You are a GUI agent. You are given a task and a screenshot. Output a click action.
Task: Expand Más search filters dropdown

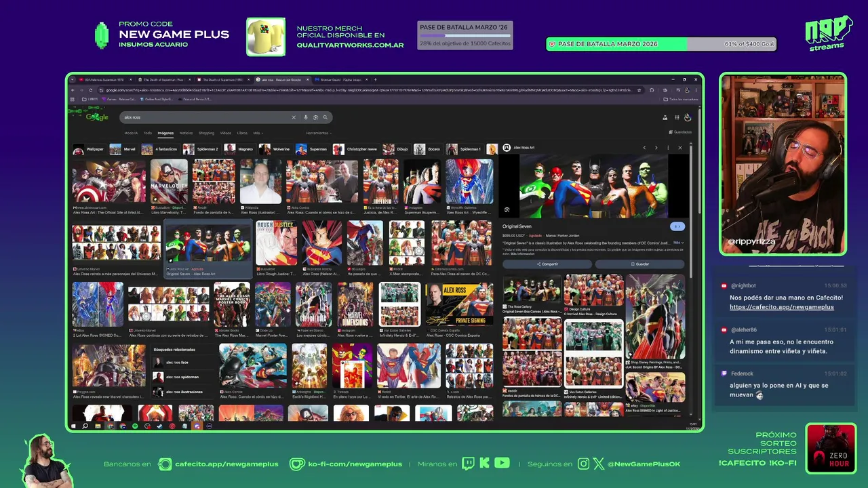pos(258,133)
